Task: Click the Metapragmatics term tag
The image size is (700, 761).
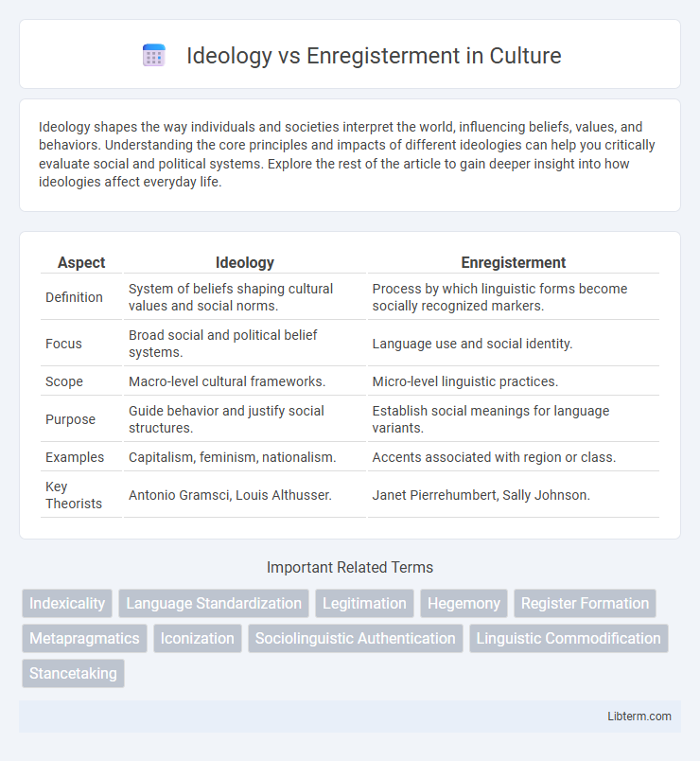Action: (83, 638)
